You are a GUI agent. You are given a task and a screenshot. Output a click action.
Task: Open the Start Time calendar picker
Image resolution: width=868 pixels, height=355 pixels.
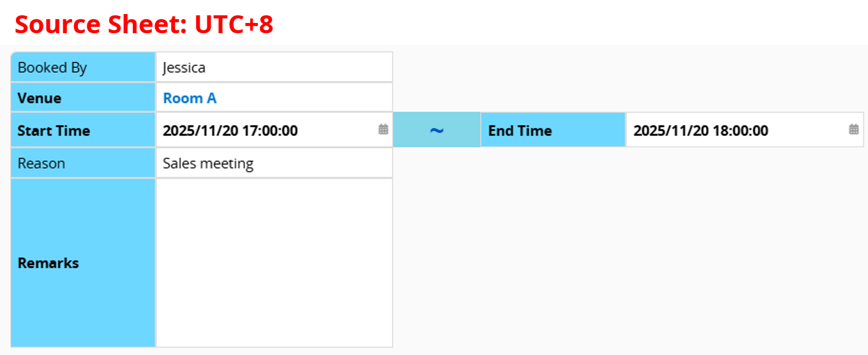pos(383,130)
